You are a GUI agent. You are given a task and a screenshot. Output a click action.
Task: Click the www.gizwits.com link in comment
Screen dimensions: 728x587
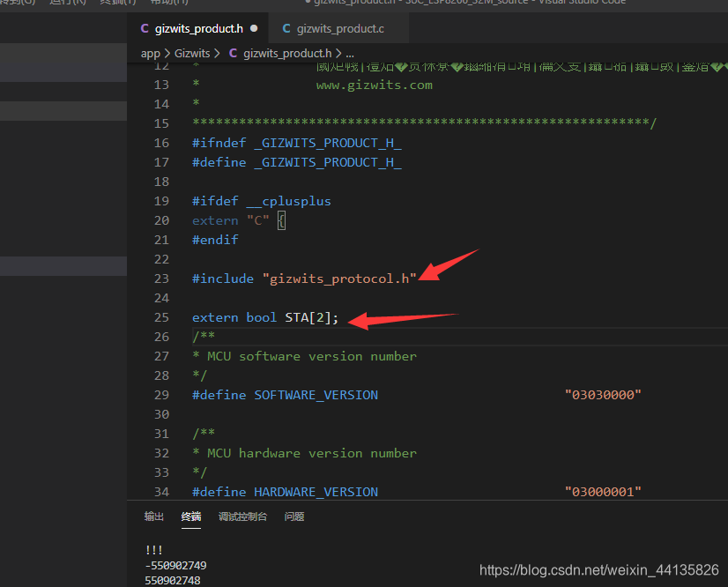tap(375, 85)
